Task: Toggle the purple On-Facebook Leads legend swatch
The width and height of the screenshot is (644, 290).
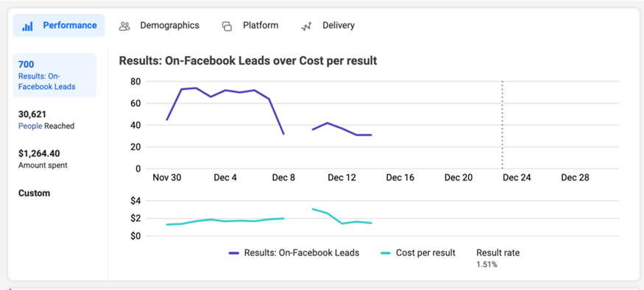Action: pos(234,253)
